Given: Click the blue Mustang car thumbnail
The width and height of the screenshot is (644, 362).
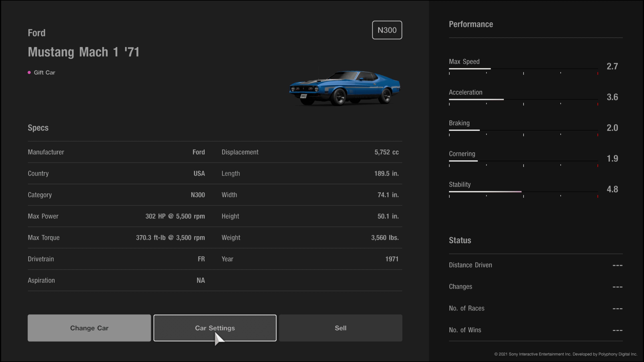Looking at the screenshot, I should point(344,88).
